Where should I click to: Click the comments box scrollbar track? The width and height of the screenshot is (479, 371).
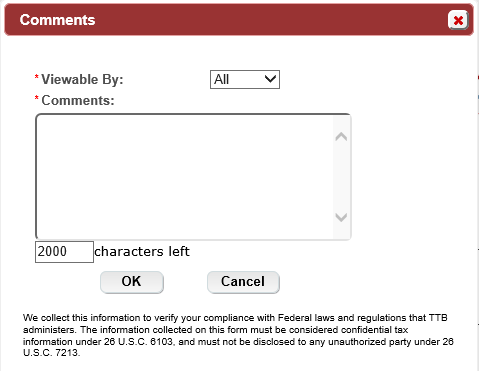pos(341,177)
